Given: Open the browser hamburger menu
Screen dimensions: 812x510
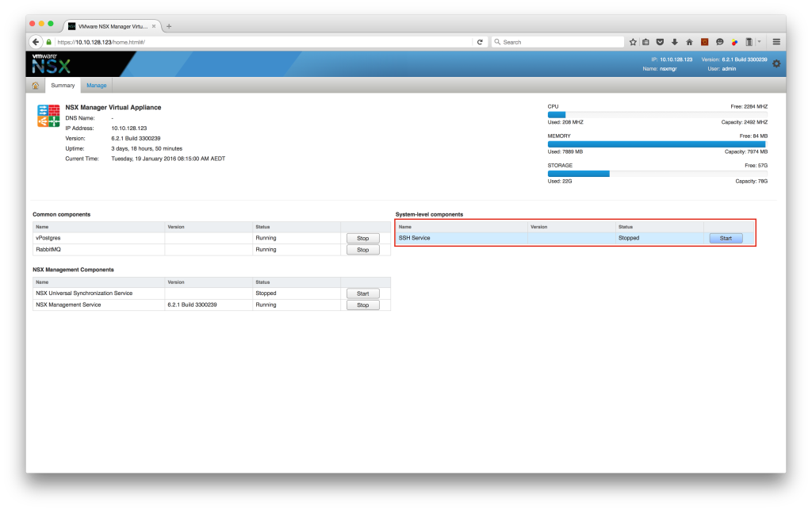Looking at the screenshot, I should (776, 42).
